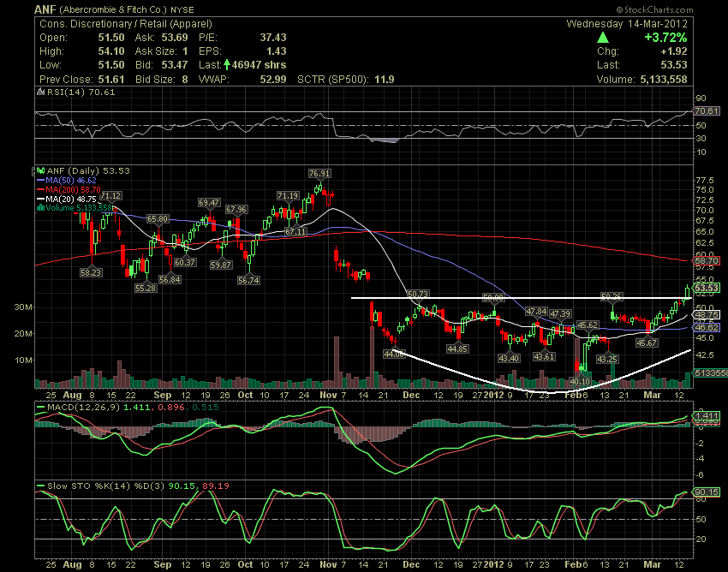728x572 pixels.
Task: Click the MACD axis tag '1.411'
Action: point(707,416)
